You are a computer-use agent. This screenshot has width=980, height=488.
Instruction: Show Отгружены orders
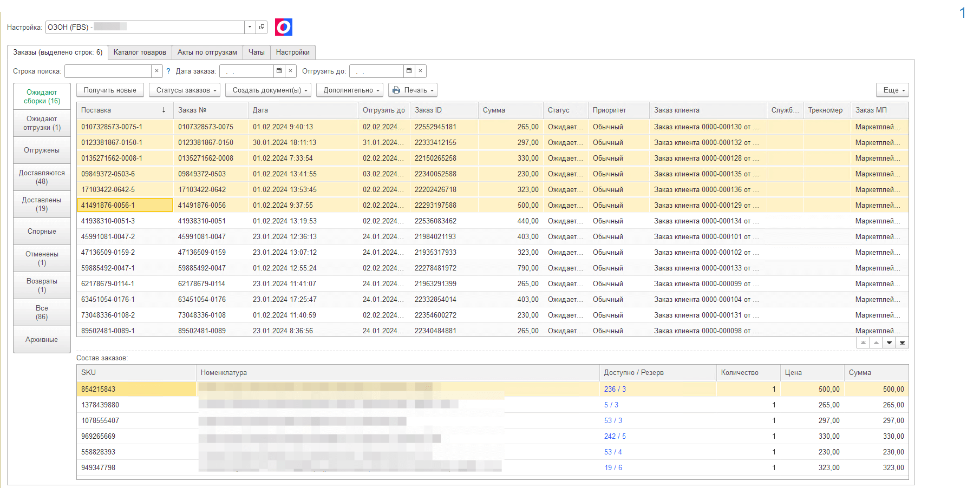[x=42, y=150]
